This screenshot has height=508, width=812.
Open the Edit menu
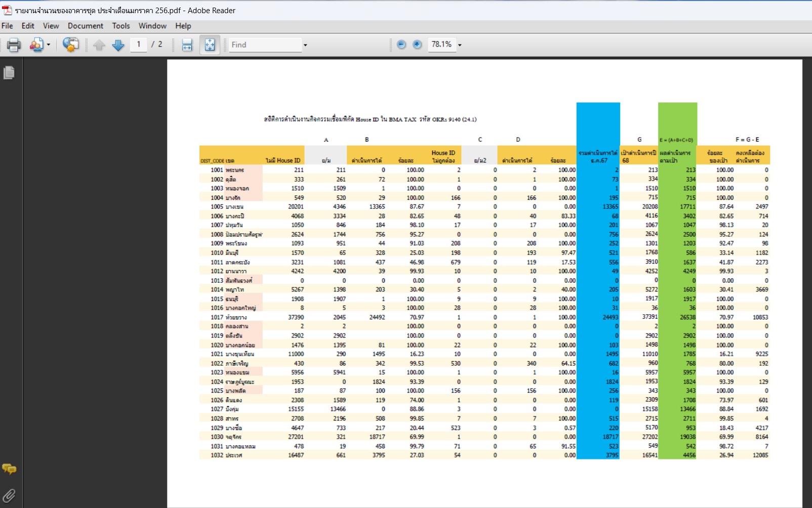click(x=28, y=26)
